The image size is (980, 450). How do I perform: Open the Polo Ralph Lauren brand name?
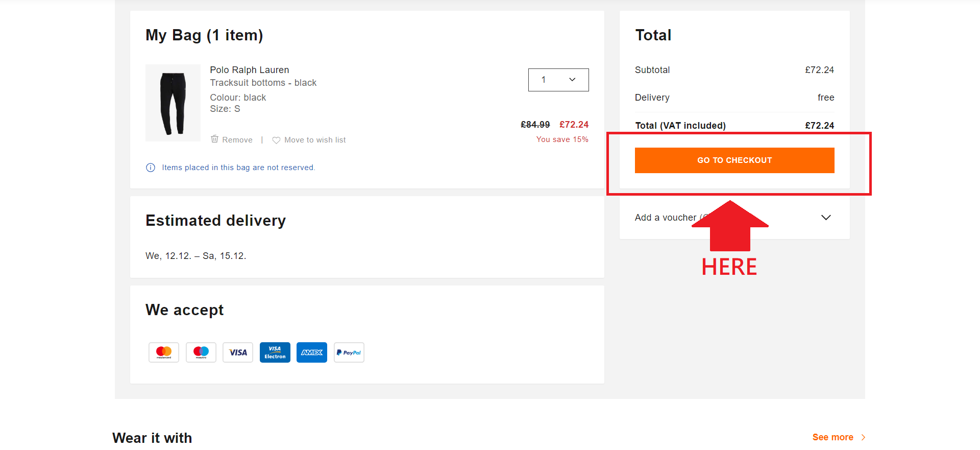[x=250, y=70]
